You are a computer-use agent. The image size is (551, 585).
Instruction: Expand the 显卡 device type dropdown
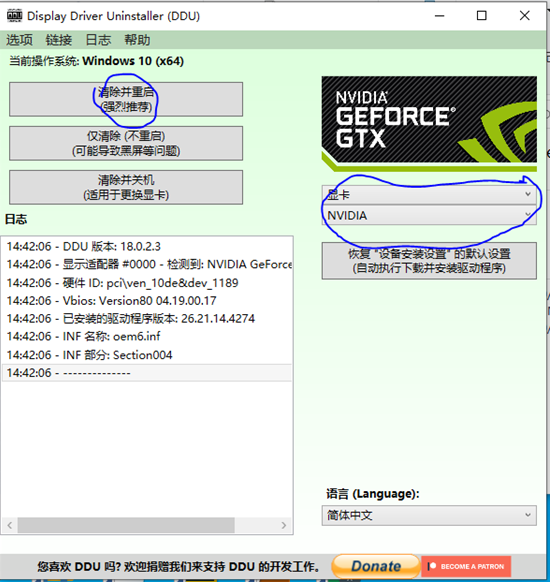click(429, 195)
